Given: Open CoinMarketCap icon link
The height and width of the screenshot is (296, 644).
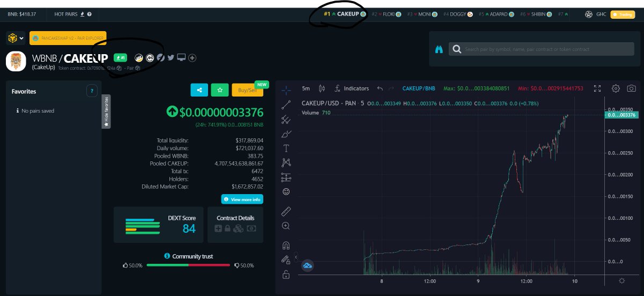Looking at the screenshot, I should 150,57.
